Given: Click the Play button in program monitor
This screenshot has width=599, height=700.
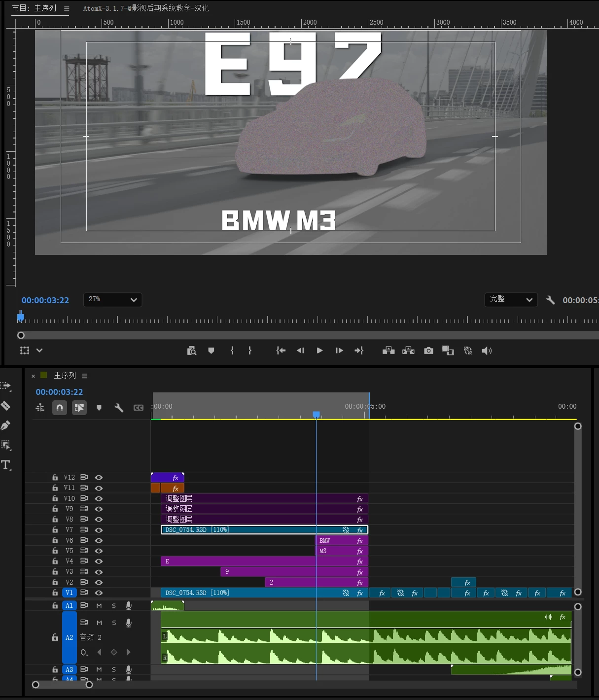Looking at the screenshot, I should pyautogui.click(x=319, y=350).
